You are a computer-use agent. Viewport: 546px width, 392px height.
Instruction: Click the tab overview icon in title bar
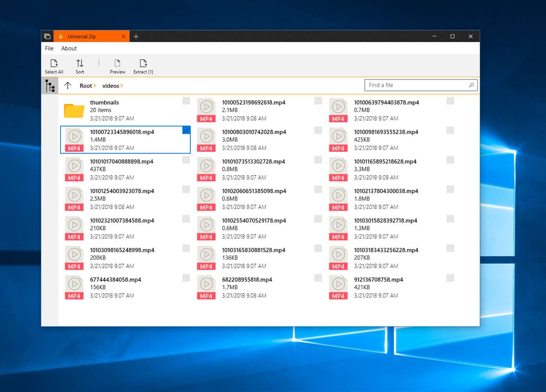coord(47,36)
